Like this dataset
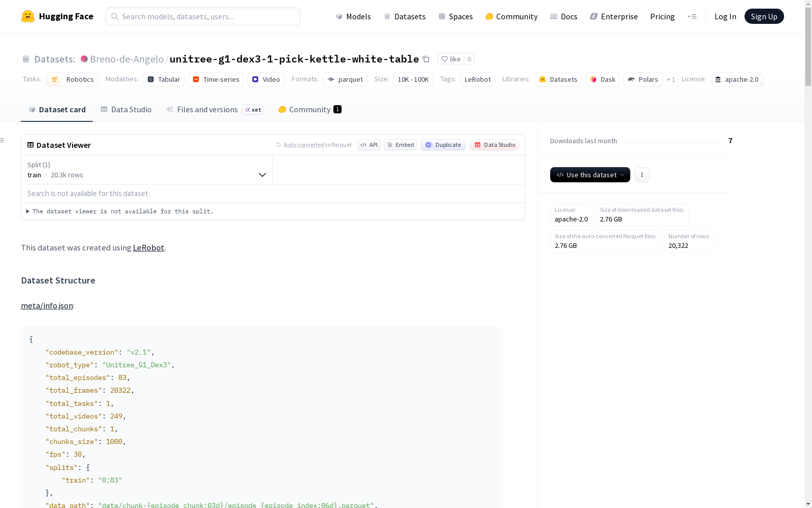 click(451, 59)
